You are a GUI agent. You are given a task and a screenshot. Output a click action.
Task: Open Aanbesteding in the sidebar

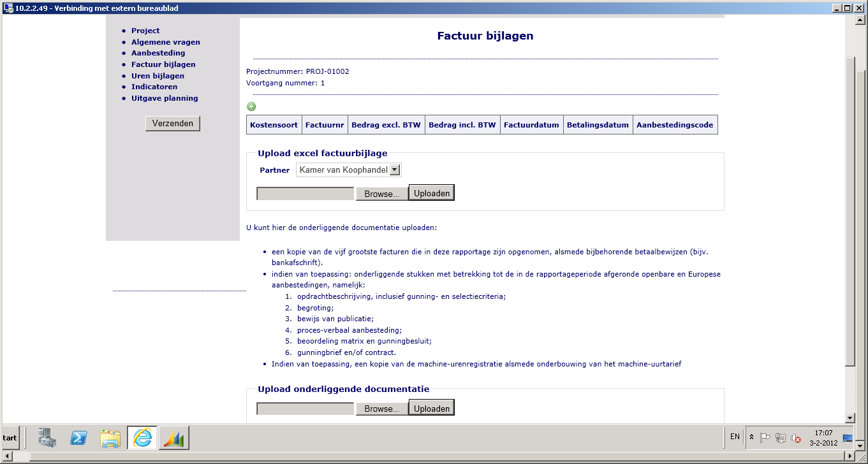(x=158, y=53)
